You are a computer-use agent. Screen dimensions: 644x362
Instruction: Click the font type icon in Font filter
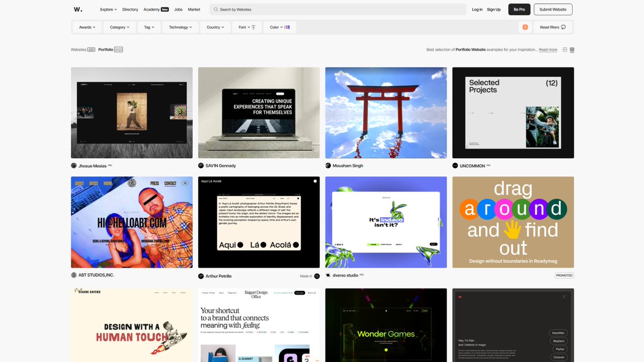pos(253,27)
